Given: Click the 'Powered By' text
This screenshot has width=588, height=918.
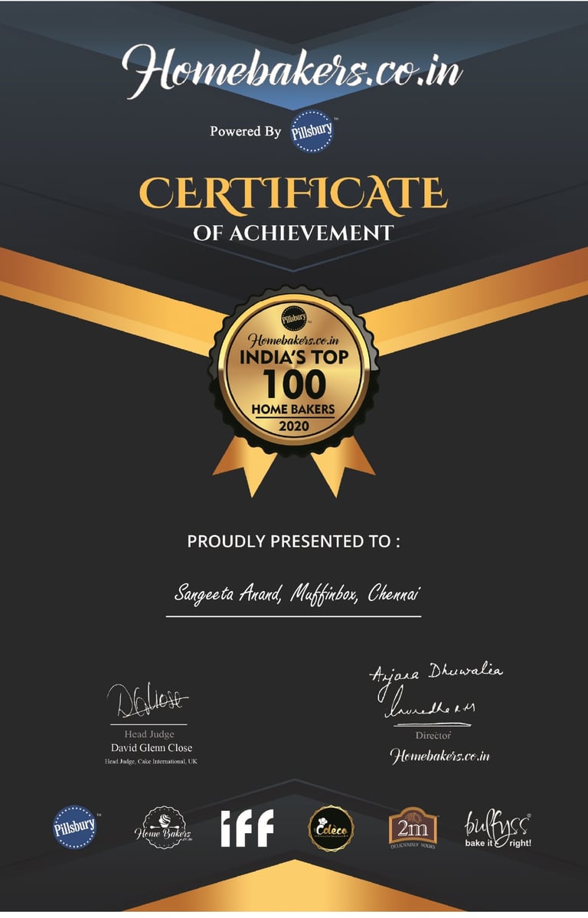Looking at the screenshot, I should 246,132.
